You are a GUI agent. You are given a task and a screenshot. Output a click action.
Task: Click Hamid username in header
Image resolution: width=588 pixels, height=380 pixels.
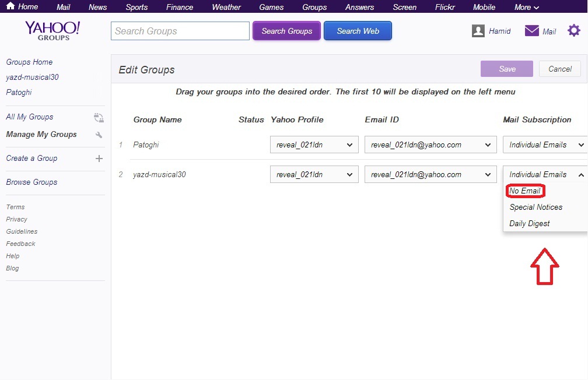click(499, 31)
